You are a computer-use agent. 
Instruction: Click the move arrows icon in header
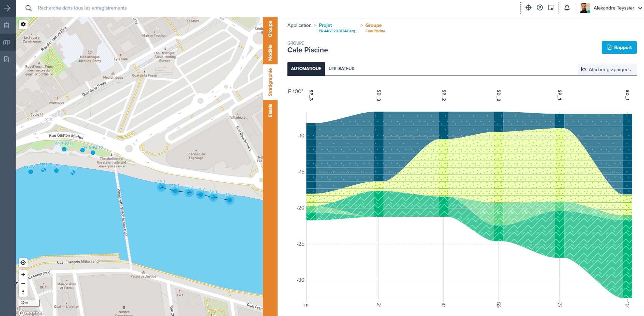529,8
